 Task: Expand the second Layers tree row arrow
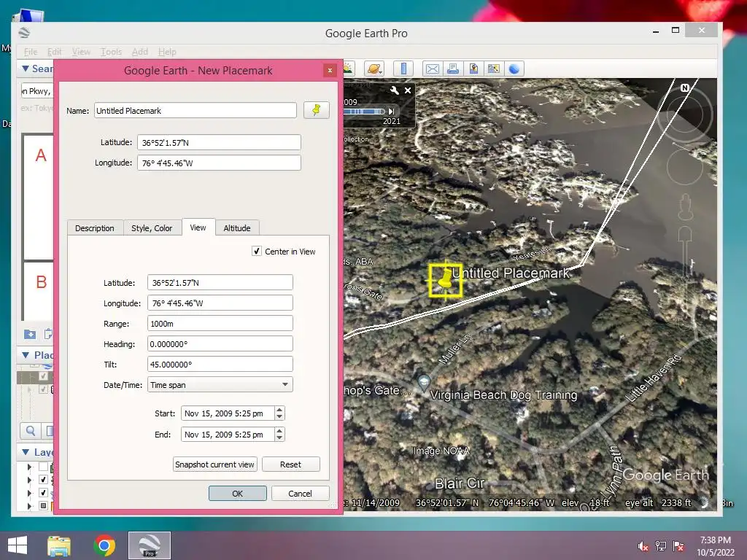[x=29, y=480]
